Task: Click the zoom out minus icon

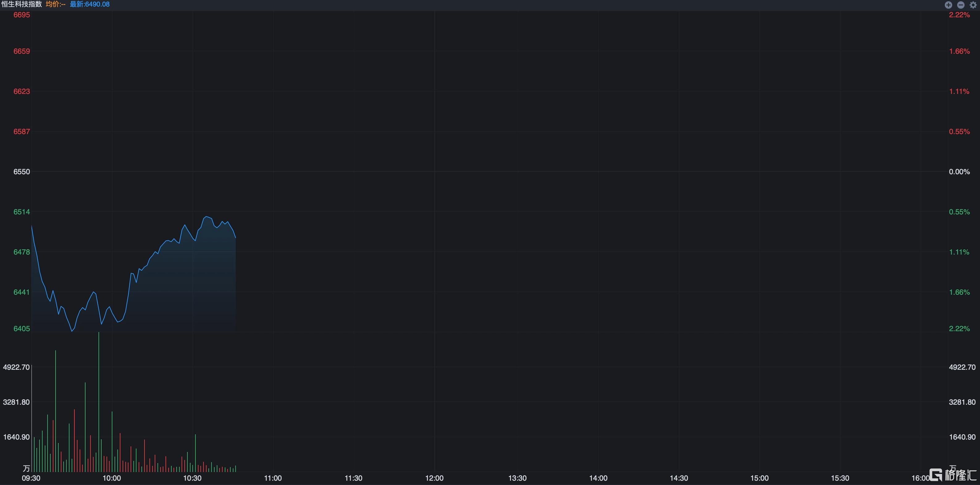Action: coord(961,5)
